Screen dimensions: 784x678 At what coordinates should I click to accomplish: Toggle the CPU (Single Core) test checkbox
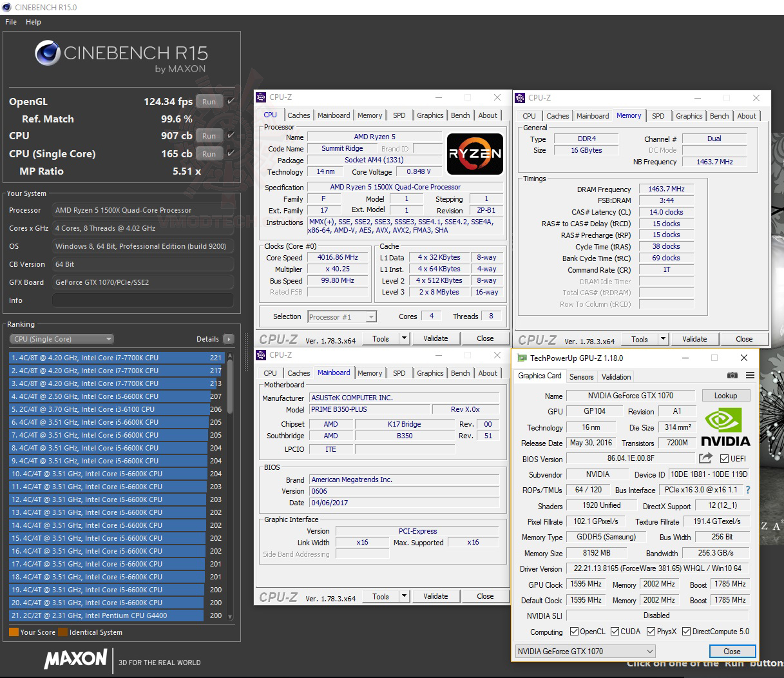pos(231,153)
